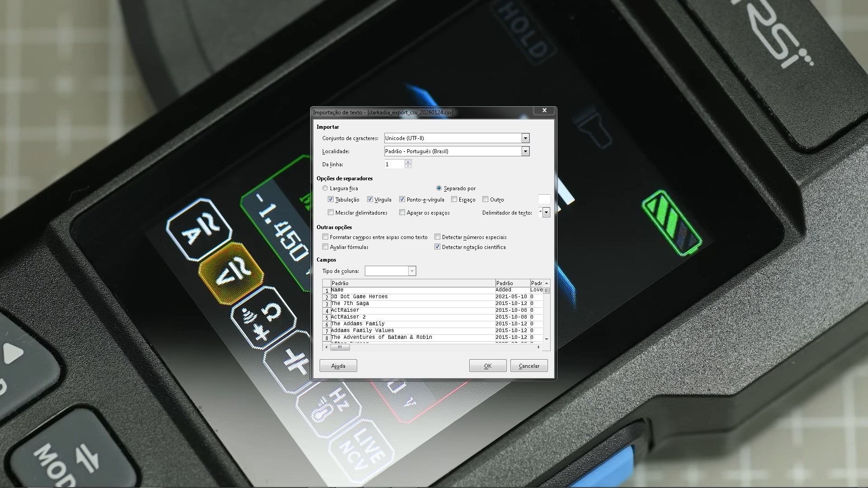Enable Mesclar delimitadores checkbox

click(x=330, y=212)
